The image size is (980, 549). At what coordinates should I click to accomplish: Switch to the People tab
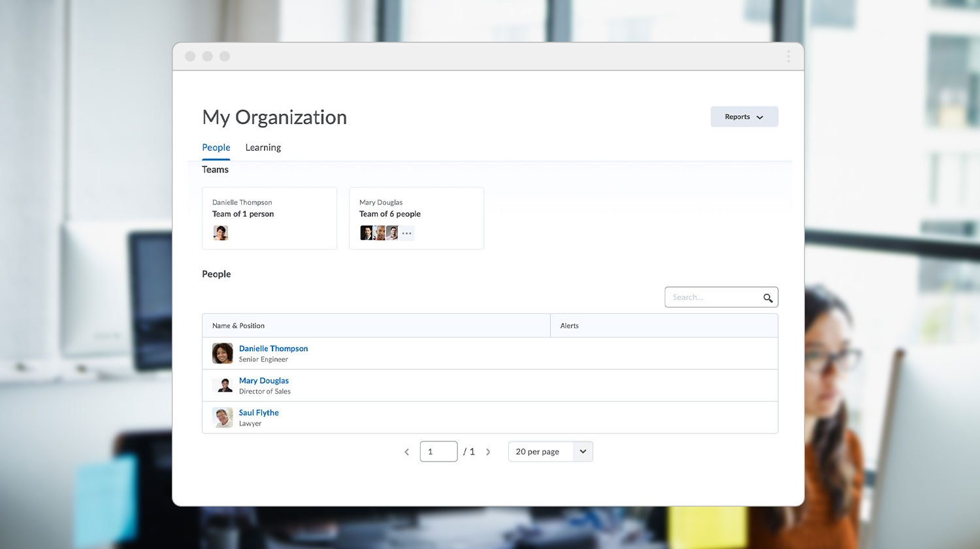pos(216,148)
